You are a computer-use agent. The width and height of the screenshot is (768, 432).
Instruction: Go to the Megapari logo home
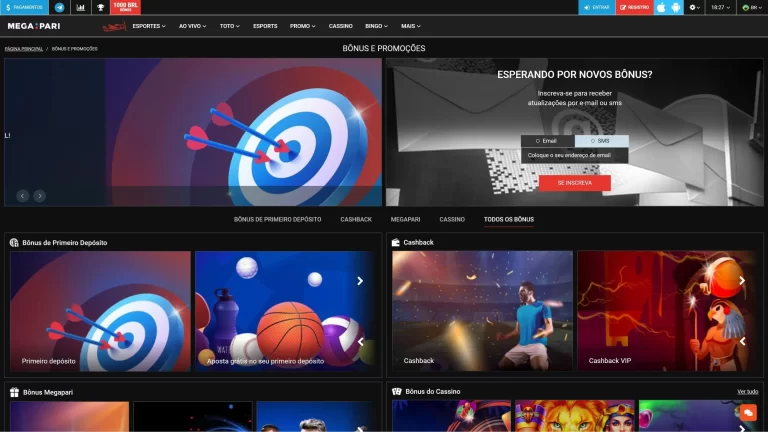[x=34, y=26]
